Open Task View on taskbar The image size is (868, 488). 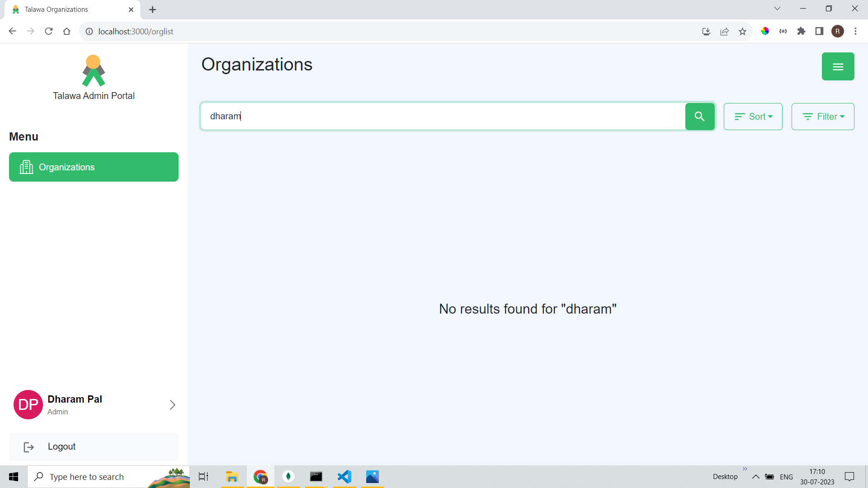point(203,477)
